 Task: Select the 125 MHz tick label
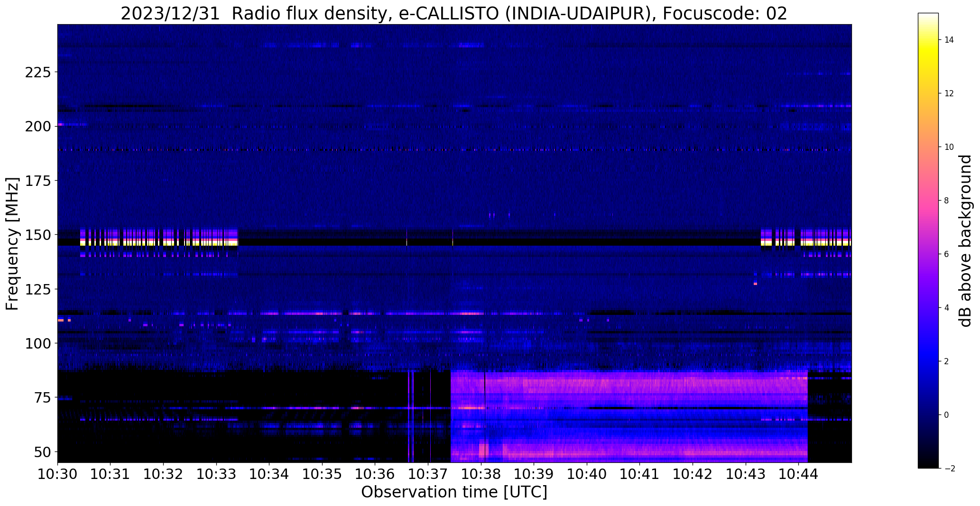(37, 289)
